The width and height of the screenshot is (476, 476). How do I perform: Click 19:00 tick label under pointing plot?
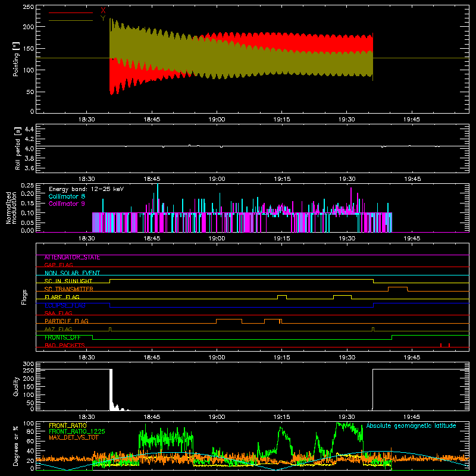point(217,120)
